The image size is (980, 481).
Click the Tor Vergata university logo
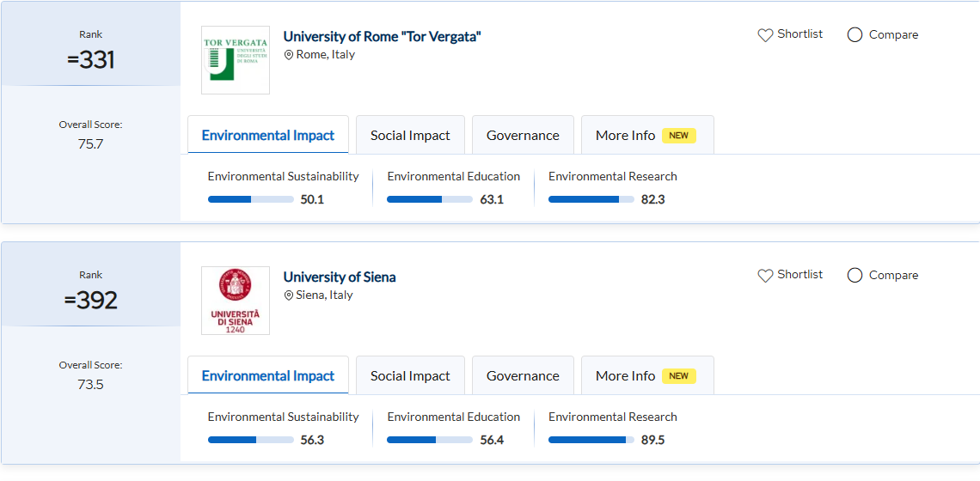coord(235,60)
